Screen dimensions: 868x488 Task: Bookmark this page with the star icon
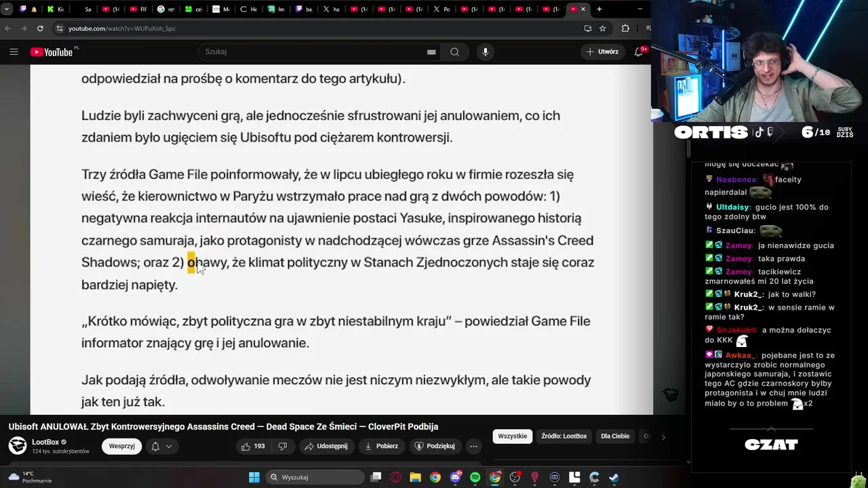tap(603, 28)
